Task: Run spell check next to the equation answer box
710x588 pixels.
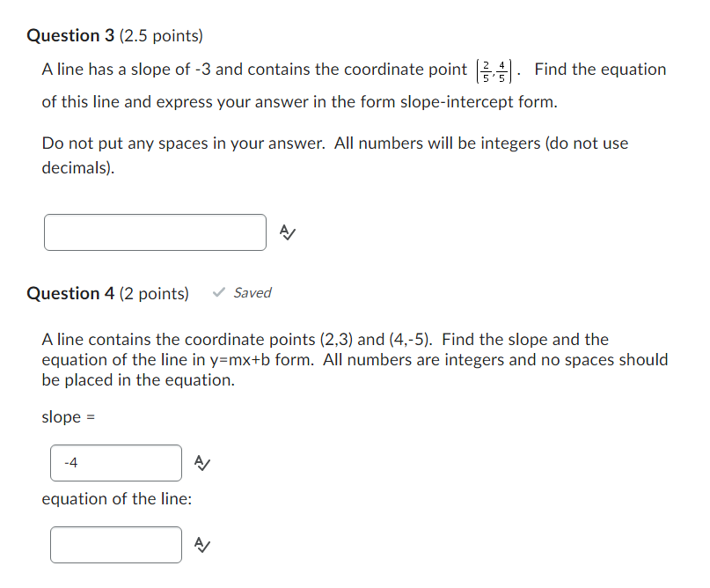Action: 201,544
